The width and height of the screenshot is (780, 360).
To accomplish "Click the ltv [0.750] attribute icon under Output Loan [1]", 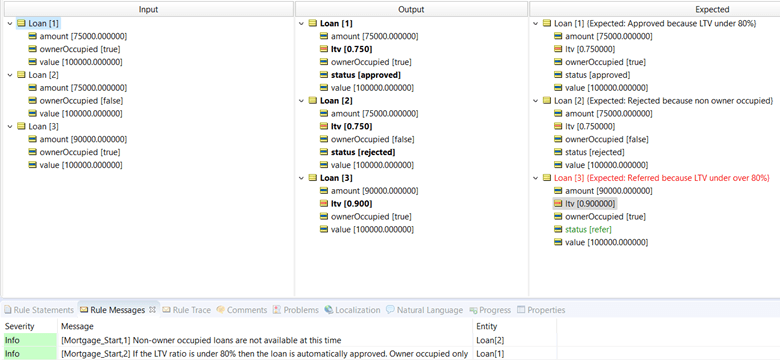I will pos(324,49).
